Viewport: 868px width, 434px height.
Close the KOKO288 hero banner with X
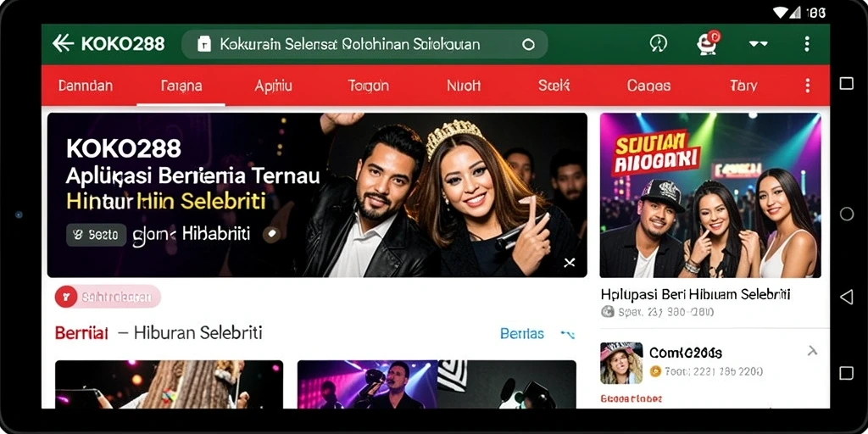(569, 263)
